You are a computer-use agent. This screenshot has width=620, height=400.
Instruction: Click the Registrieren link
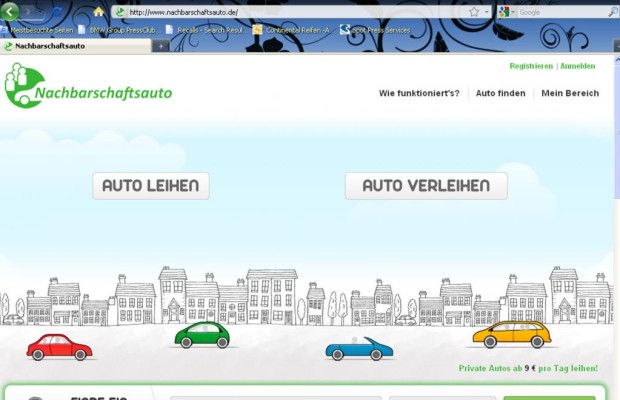click(531, 66)
